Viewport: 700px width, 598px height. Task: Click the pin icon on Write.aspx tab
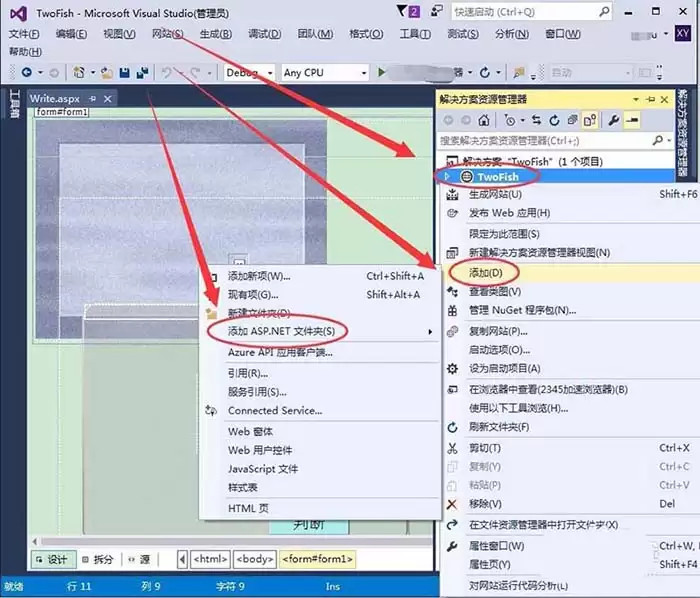(92, 99)
